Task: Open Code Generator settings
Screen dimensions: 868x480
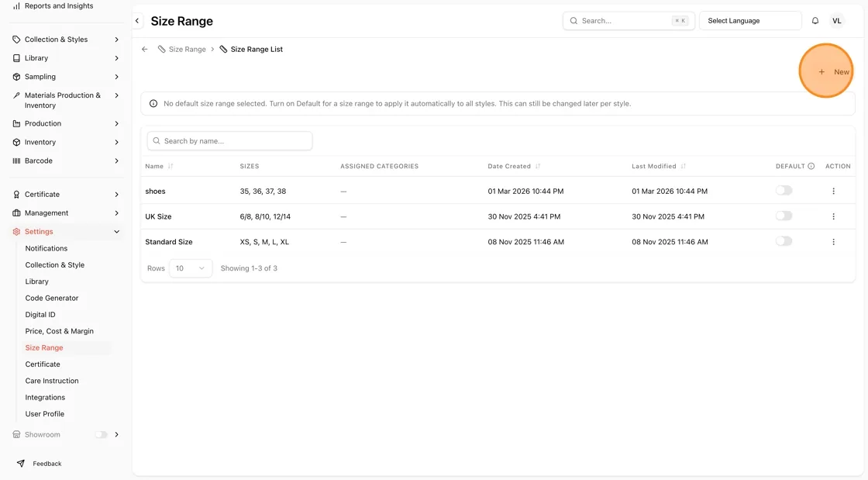Action: click(51, 298)
